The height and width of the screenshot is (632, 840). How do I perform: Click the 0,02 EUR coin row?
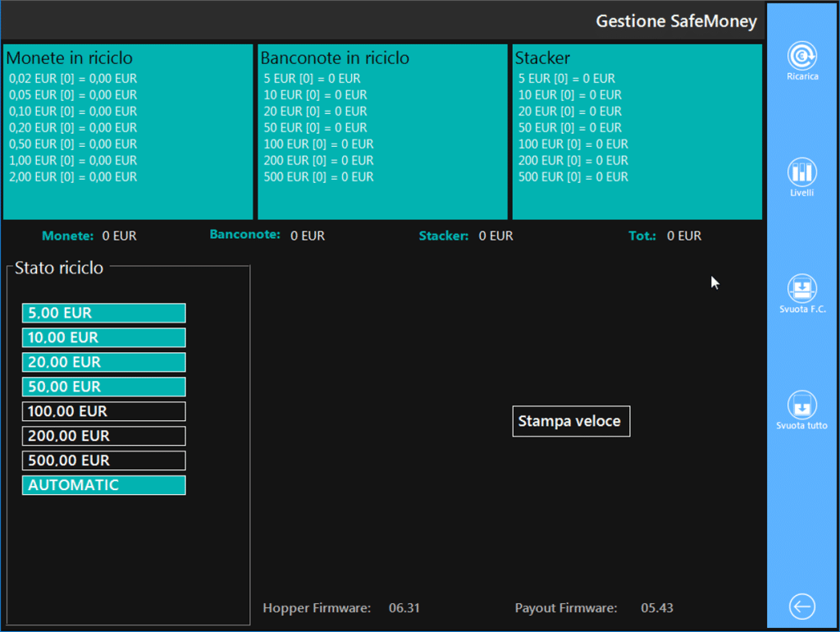pos(73,79)
